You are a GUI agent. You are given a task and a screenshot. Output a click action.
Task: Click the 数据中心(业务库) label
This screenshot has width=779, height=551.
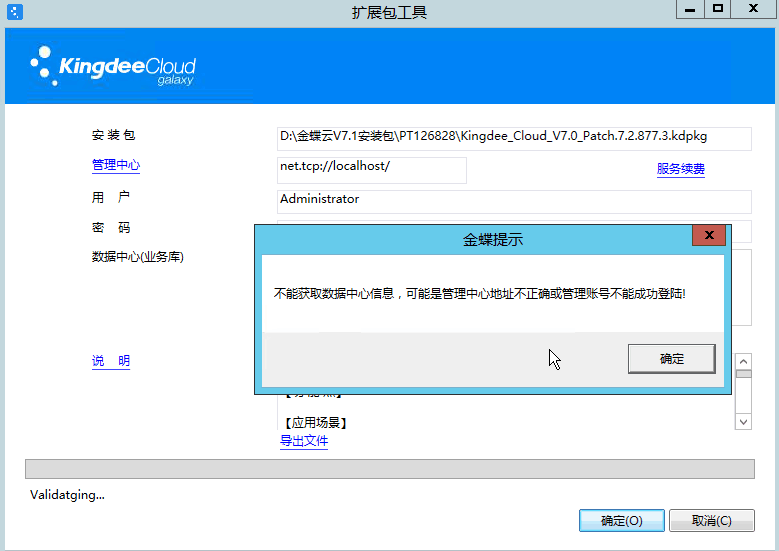coord(138,257)
